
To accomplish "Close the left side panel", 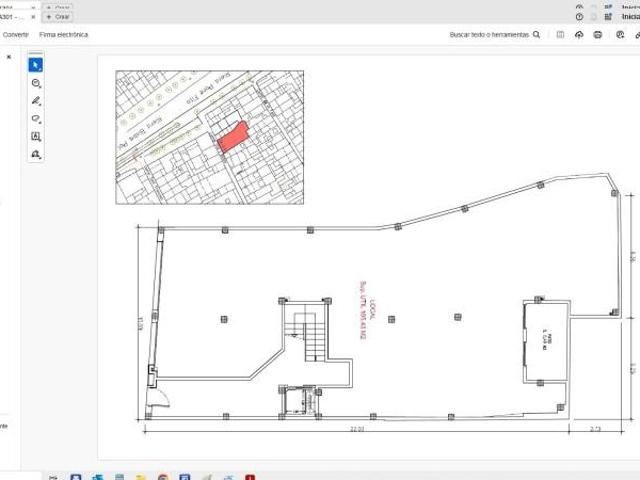I will (x=9, y=57).
